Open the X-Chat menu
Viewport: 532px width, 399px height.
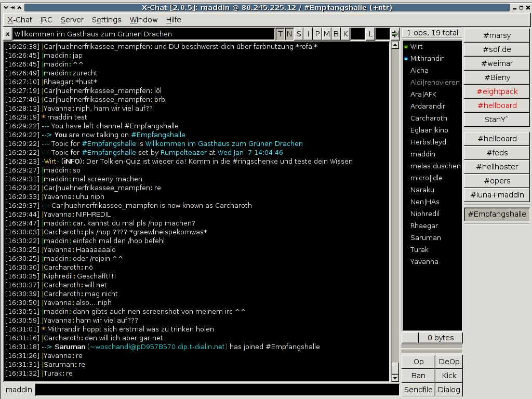tap(20, 20)
